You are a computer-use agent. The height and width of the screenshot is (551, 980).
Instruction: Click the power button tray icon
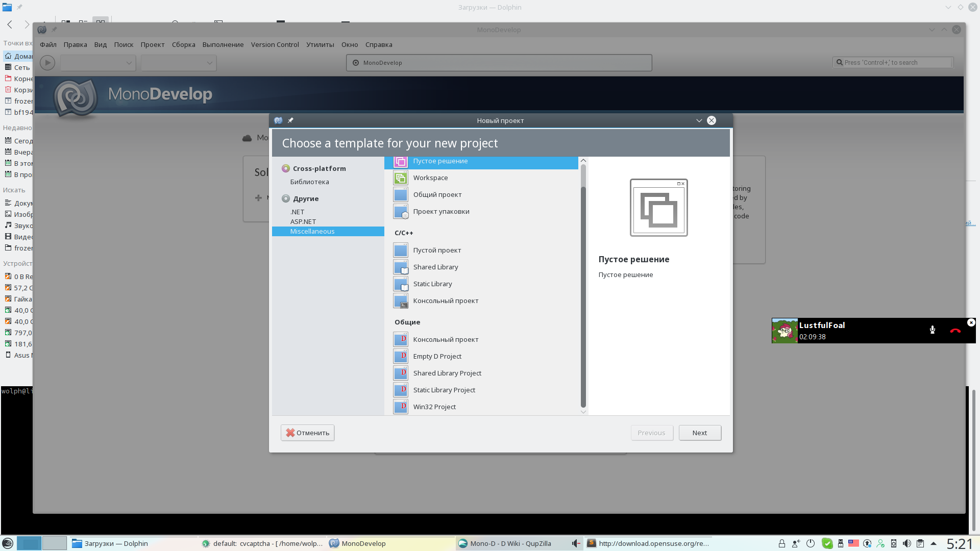[811, 543]
